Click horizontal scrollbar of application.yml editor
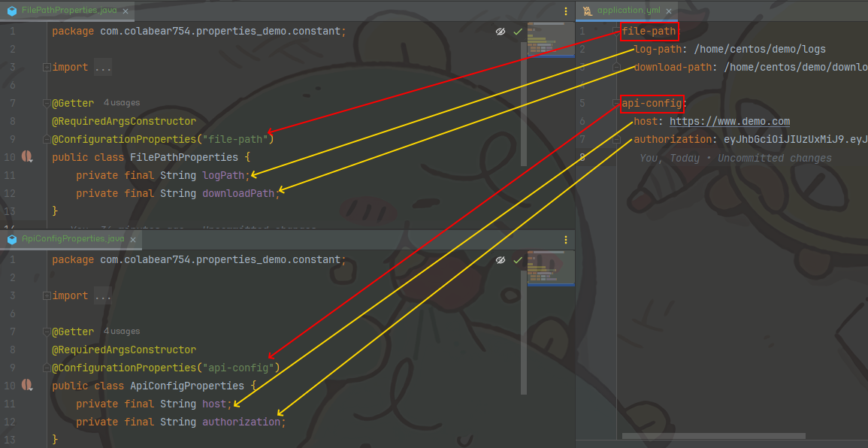Viewport: 868px width, 448px height. (713, 436)
